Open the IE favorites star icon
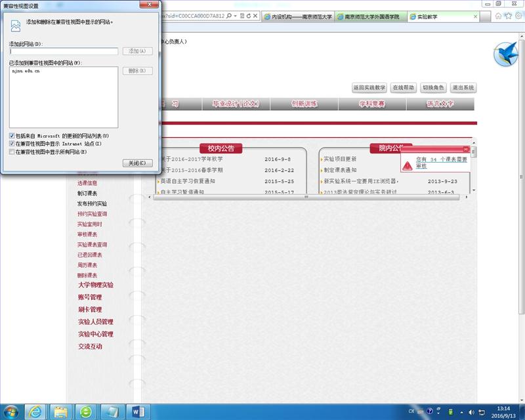Viewport: 525px width, 420px height. tap(507, 16)
